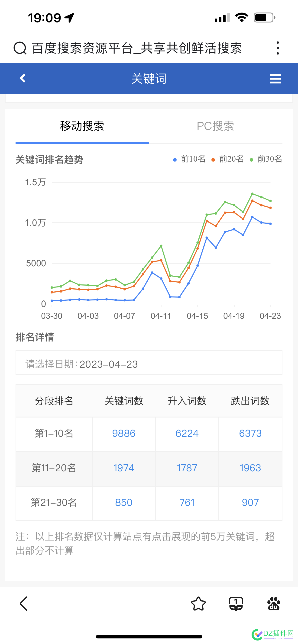Click the last green data point

pos(270,201)
